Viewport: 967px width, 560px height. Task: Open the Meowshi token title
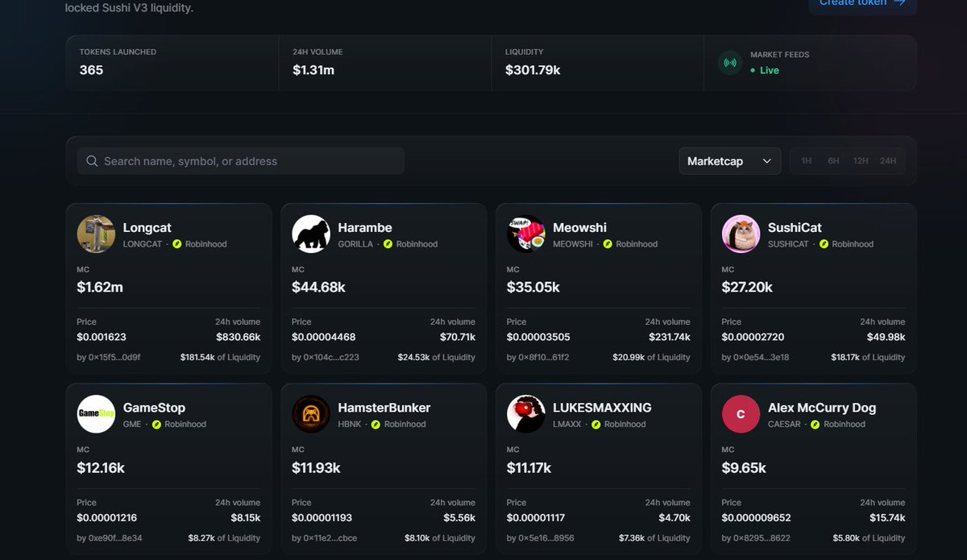(x=579, y=227)
